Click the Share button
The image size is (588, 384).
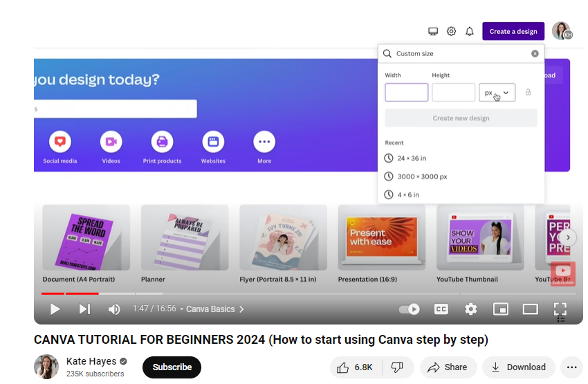pos(448,367)
